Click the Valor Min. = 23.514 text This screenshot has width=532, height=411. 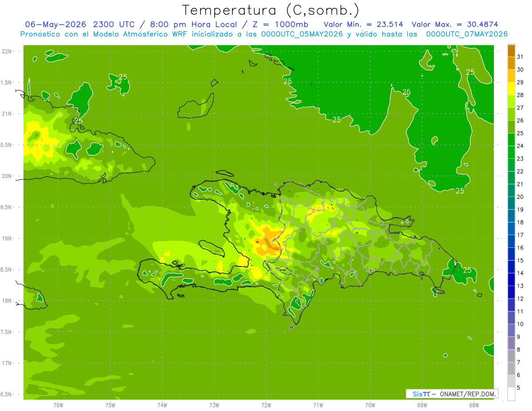coord(364,24)
